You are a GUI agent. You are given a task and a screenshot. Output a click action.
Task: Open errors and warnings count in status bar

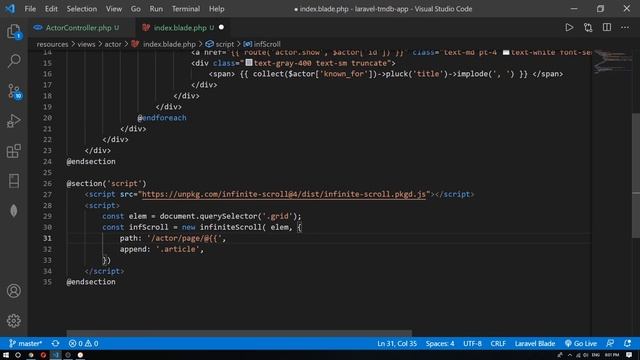tap(83, 344)
